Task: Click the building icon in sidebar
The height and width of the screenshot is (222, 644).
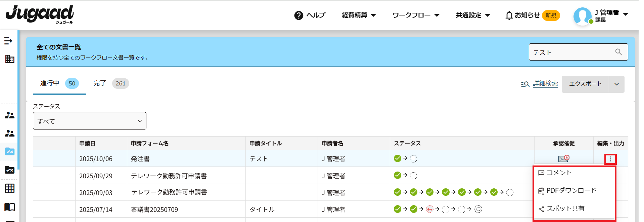Action: pos(10,59)
